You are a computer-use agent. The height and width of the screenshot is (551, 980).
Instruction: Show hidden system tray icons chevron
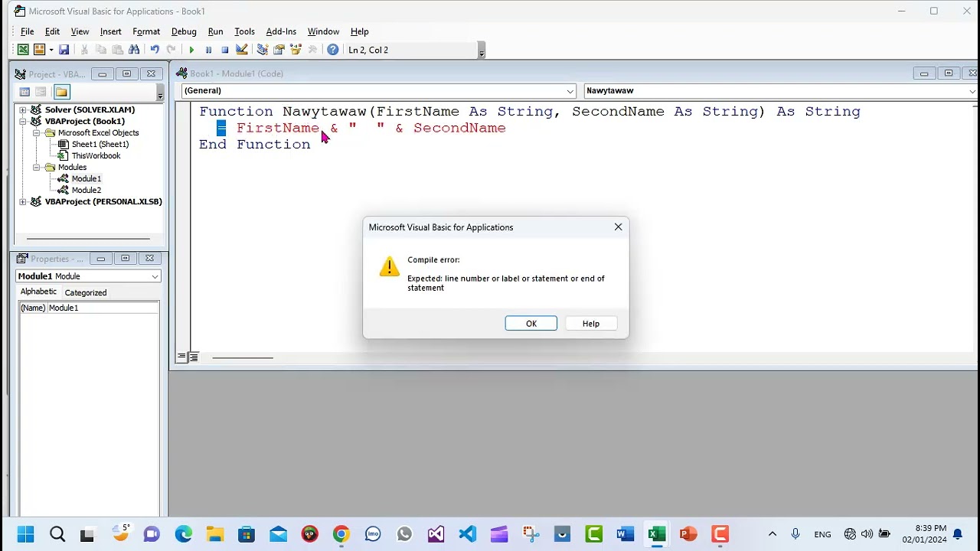[773, 534]
